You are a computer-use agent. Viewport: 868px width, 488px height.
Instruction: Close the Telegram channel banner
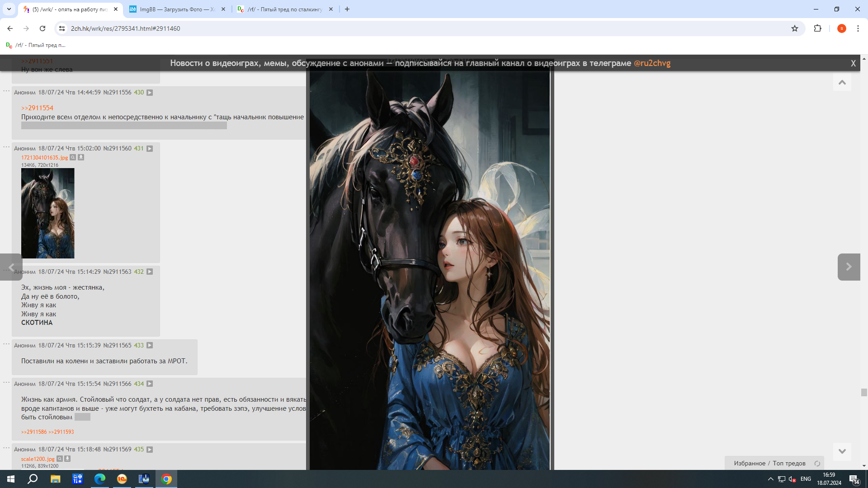(x=853, y=63)
